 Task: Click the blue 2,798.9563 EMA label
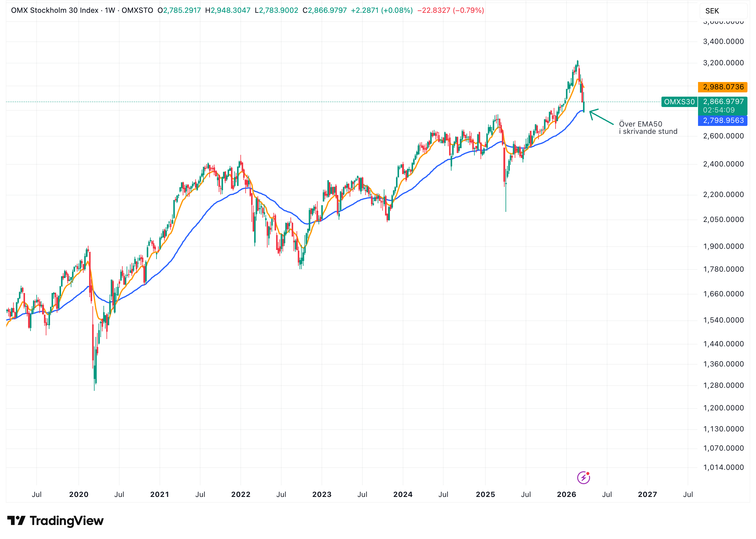coord(722,120)
